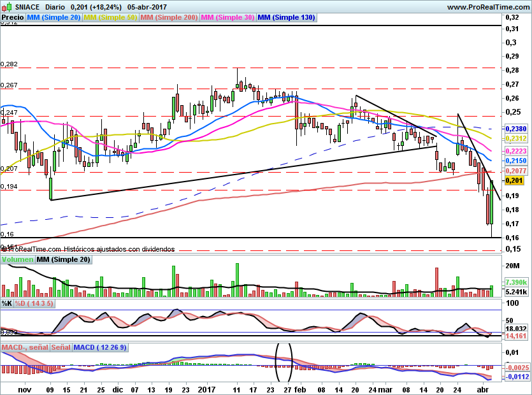Viewport: 532px width, 395px height.
Task: Select the Precio indicator label
Action: 13,17
